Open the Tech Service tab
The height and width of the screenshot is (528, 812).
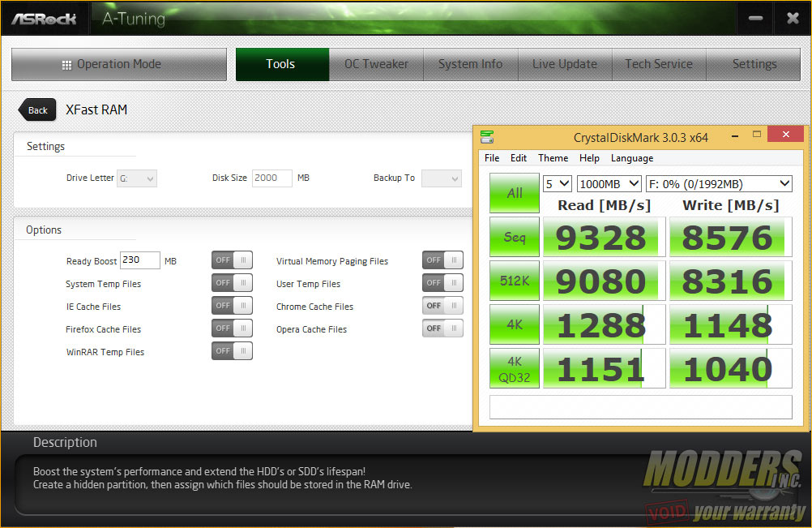tap(659, 64)
